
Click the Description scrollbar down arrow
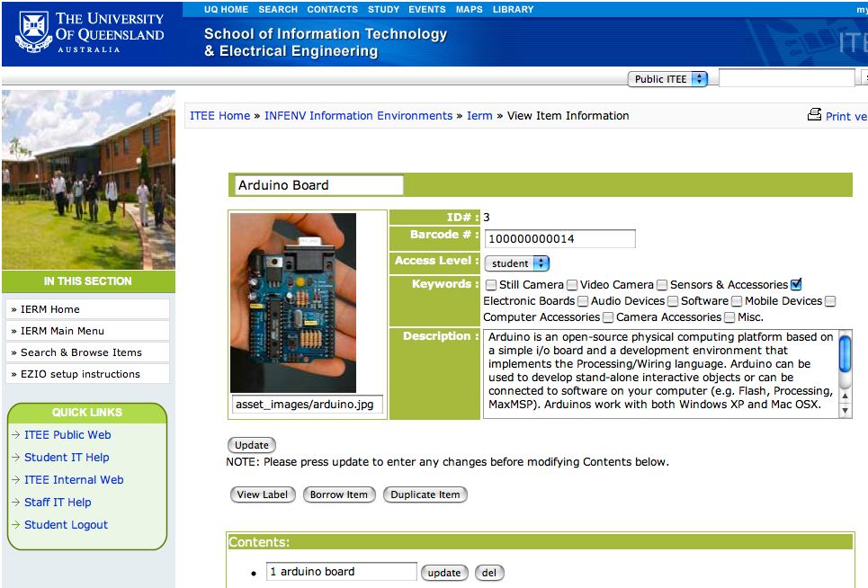845,411
